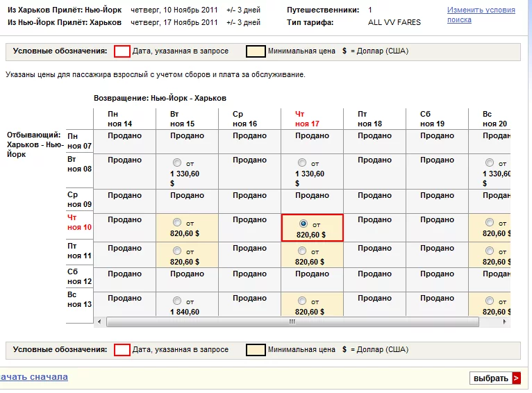Viewport: 532px width, 393px height.
Task: Click the red requested-date swatch in top legend
Action: point(122,51)
